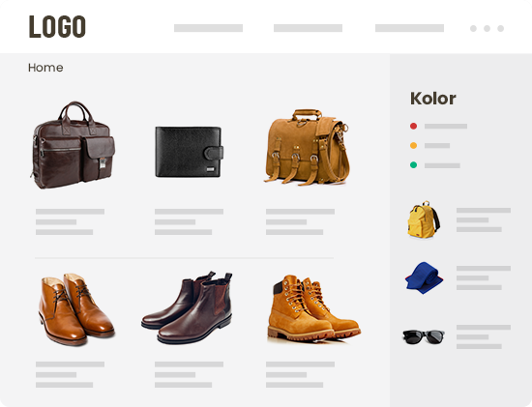Filter by the green color dot
This screenshot has height=407, width=532.
(413, 165)
